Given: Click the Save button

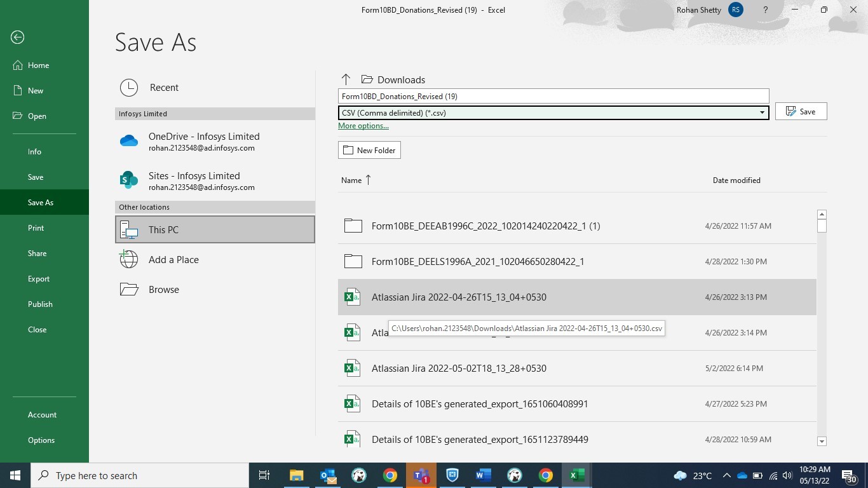Looking at the screenshot, I should 801,111.
